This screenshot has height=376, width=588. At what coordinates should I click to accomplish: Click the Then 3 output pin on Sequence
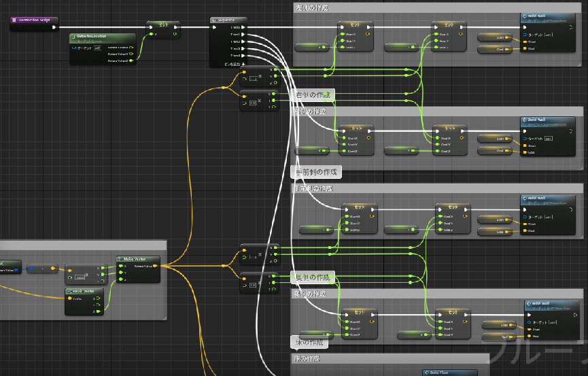[x=243, y=49]
